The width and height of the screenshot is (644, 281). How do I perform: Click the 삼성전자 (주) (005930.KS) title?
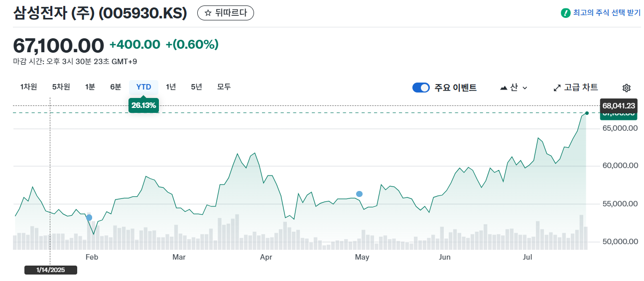tap(100, 13)
